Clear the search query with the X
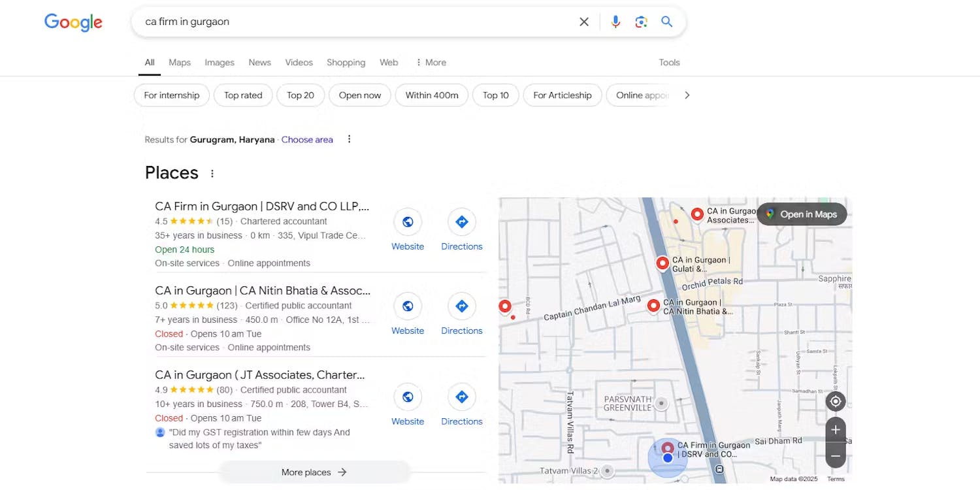This screenshot has width=980, height=490. point(583,21)
